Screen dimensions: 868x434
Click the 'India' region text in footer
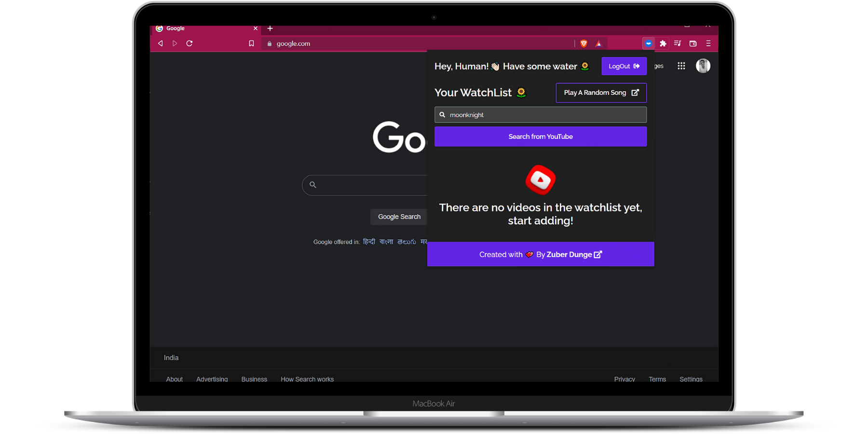tap(171, 358)
